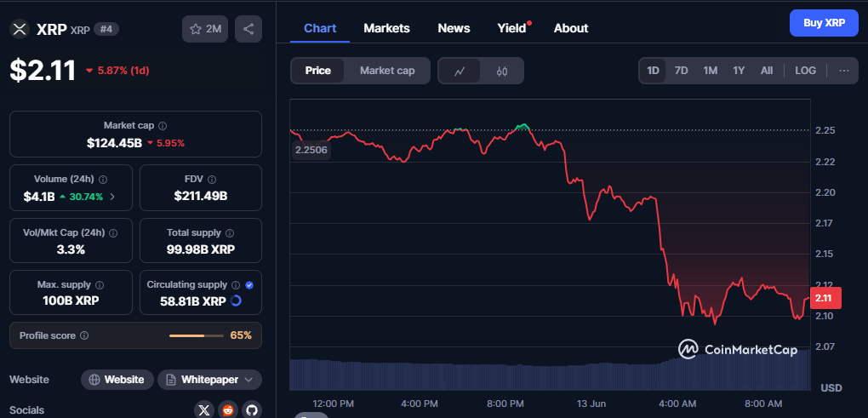The height and width of the screenshot is (418, 868).
Task: Select the 7D time range
Action: [x=681, y=71]
